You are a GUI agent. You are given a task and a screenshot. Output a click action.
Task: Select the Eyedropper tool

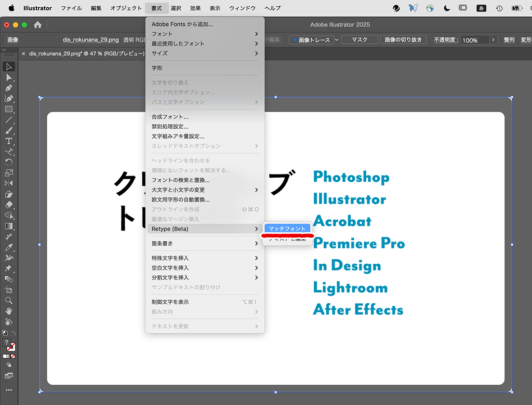(9, 247)
